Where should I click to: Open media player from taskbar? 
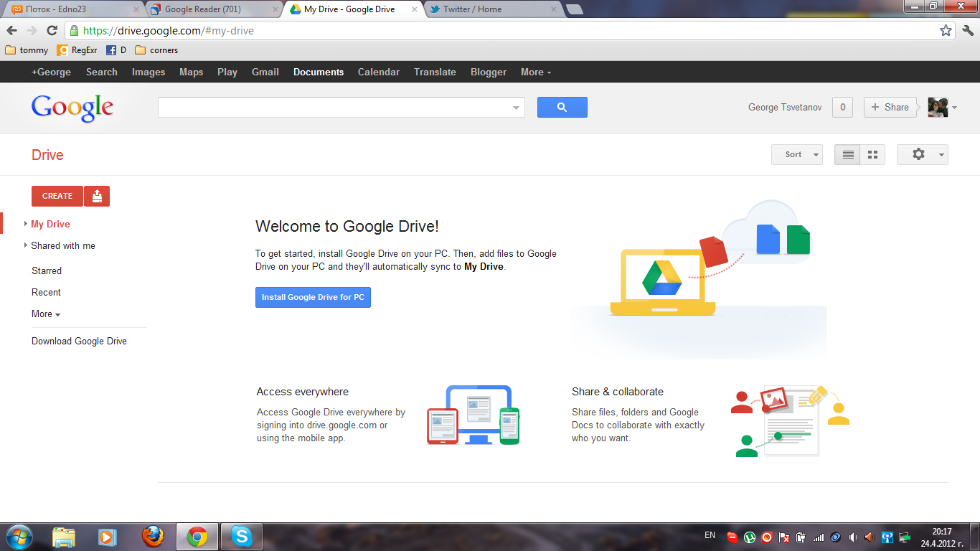[107, 537]
